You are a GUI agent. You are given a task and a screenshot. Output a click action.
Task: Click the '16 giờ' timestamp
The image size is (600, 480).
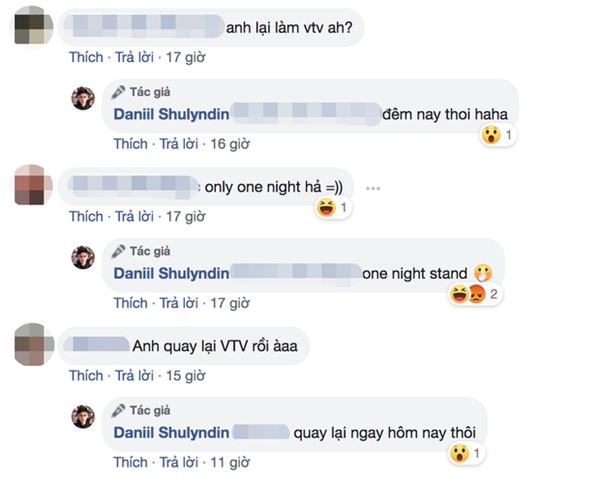pos(230,144)
